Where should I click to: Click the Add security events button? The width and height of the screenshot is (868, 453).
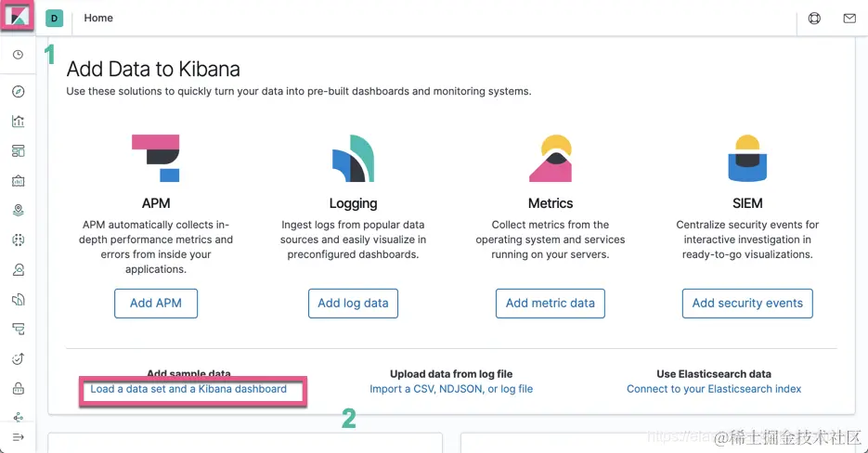747,303
